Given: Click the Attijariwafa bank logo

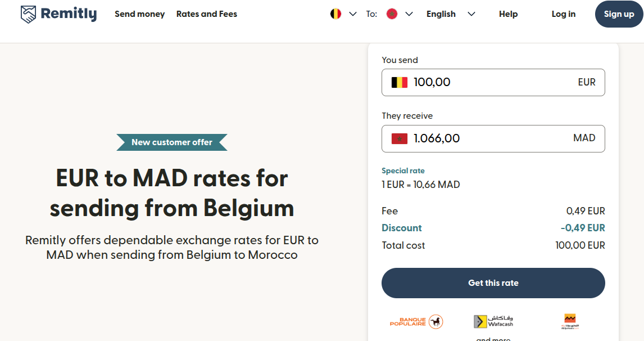Looking at the screenshot, I should tap(569, 321).
